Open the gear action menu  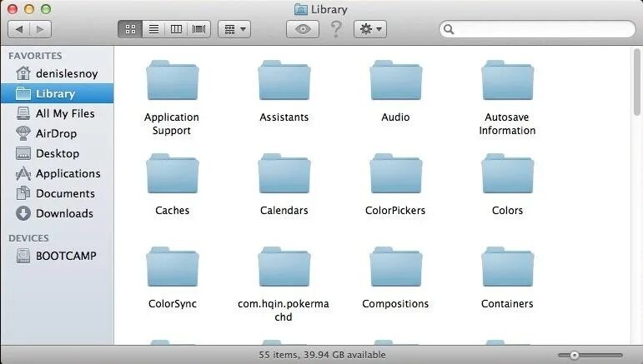click(370, 29)
